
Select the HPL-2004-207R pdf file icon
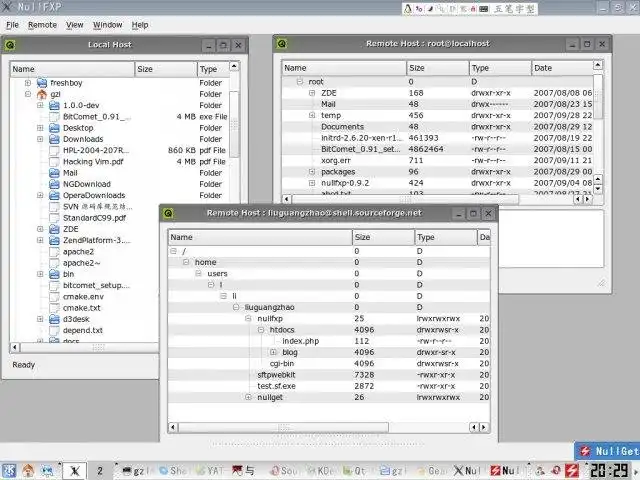[54, 150]
